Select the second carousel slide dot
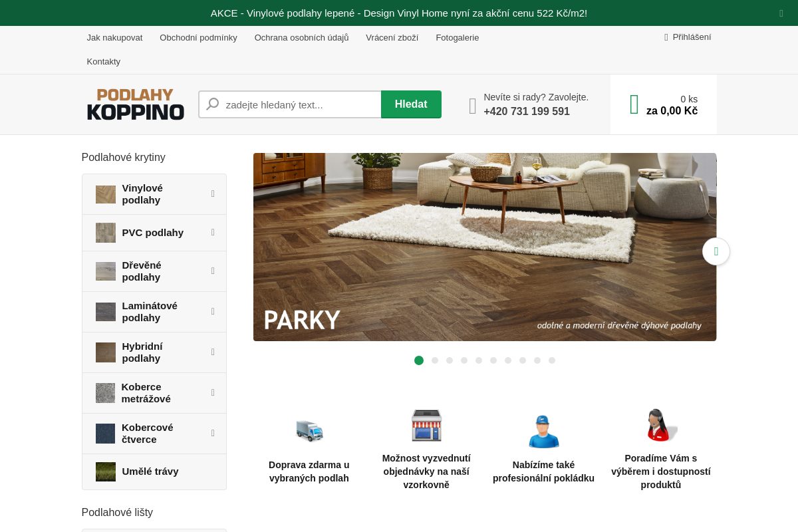 coord(435,360)
